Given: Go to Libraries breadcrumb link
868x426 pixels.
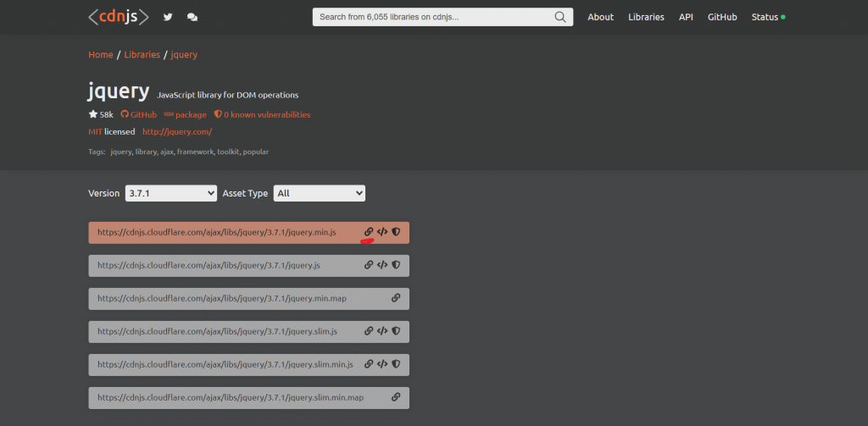Looking at the screenshot, I should pos(142,55).
